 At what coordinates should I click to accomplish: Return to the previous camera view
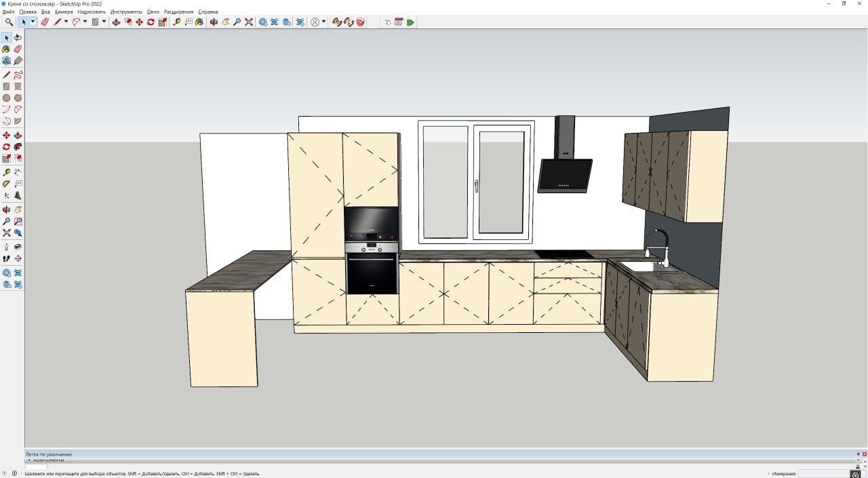(18, 233)
